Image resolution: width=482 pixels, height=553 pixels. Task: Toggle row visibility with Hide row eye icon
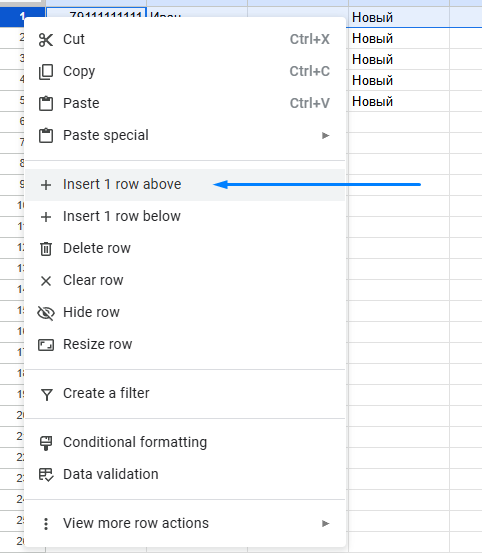point(46,313)
